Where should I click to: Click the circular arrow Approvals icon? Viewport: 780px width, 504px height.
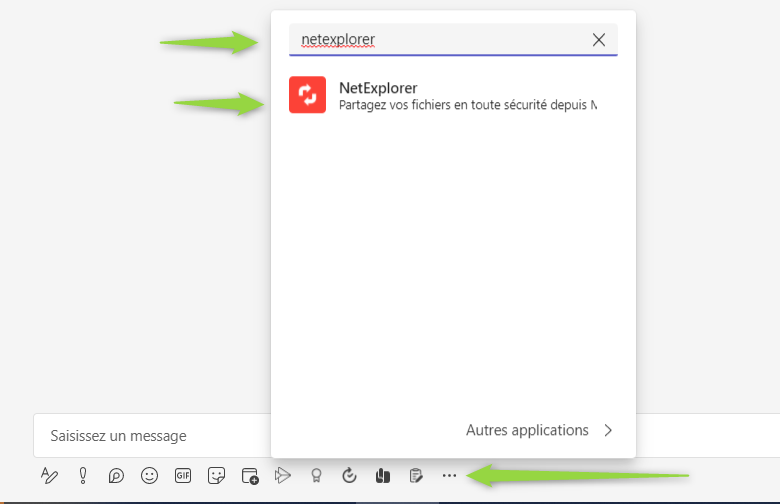349,476
